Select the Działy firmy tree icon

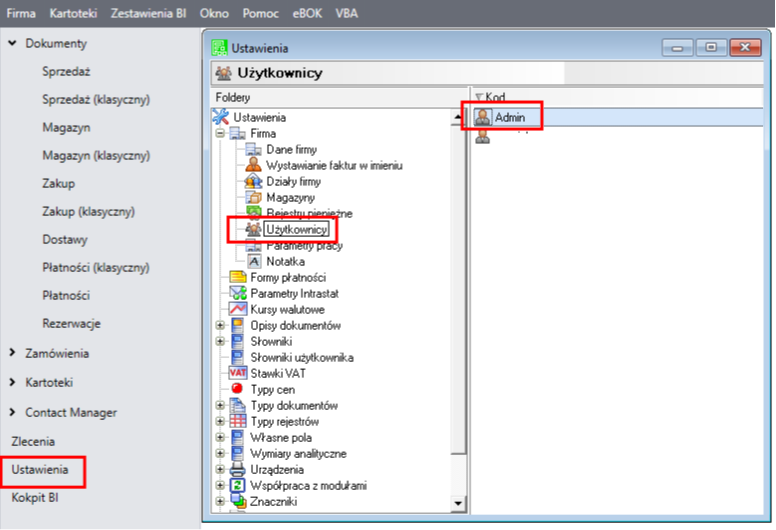(254, 181)
